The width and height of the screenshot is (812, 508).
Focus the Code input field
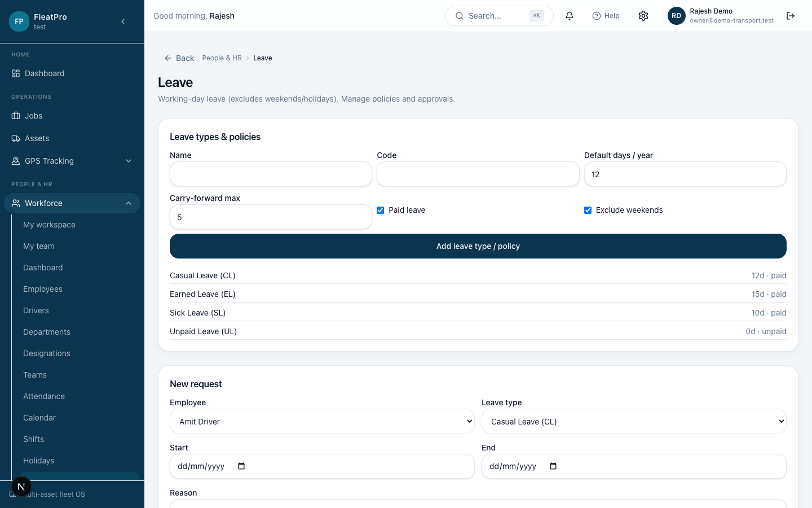pyautogui.click(x=478, y=174)
